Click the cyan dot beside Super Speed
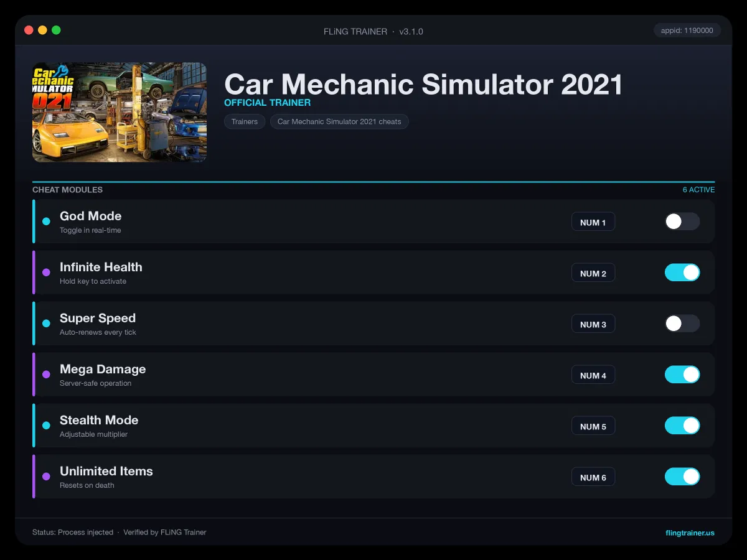The image size is (747, 560). (46, 324)
